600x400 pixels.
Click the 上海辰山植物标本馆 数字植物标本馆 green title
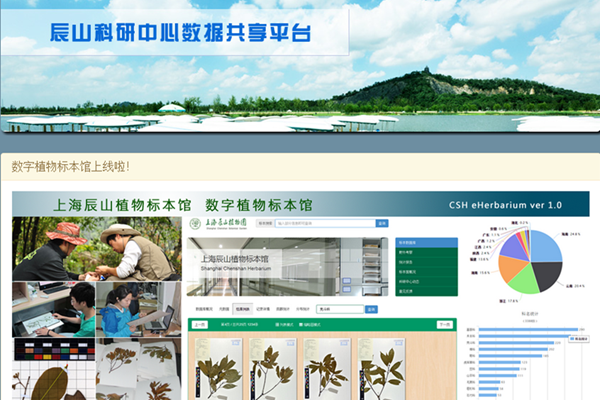[183, 205]
